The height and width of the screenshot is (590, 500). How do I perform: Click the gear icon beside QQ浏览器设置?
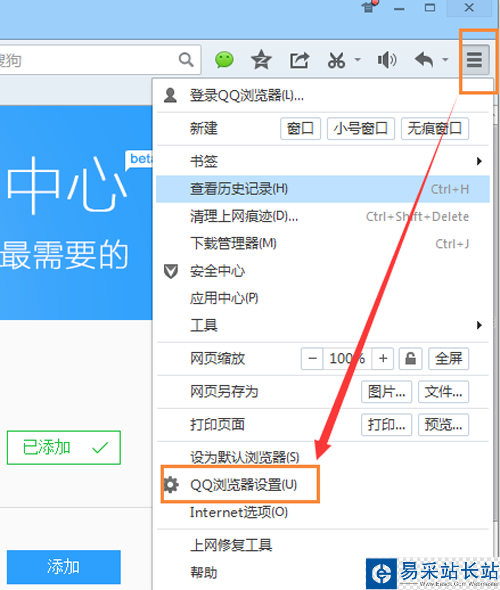point(171,485)
